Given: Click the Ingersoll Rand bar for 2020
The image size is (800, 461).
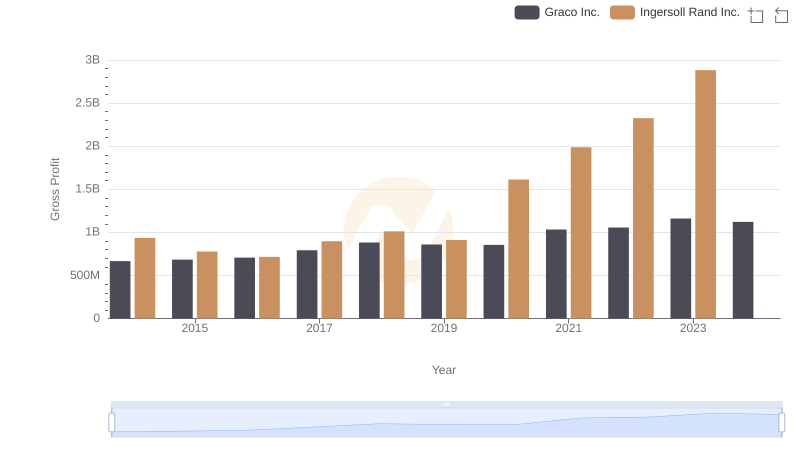Looking at the screenshot, I should point(518,249).
